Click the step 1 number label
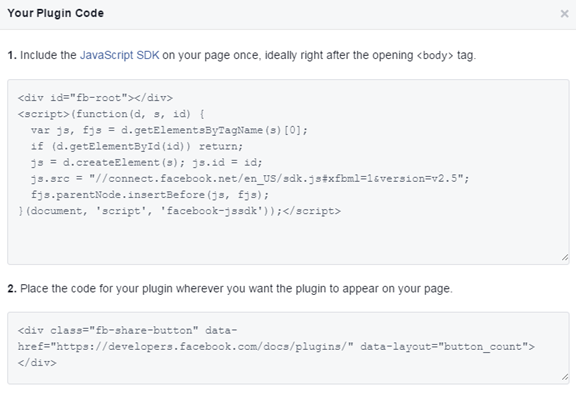This screenshot has width=576, height=399. point(12,55)
